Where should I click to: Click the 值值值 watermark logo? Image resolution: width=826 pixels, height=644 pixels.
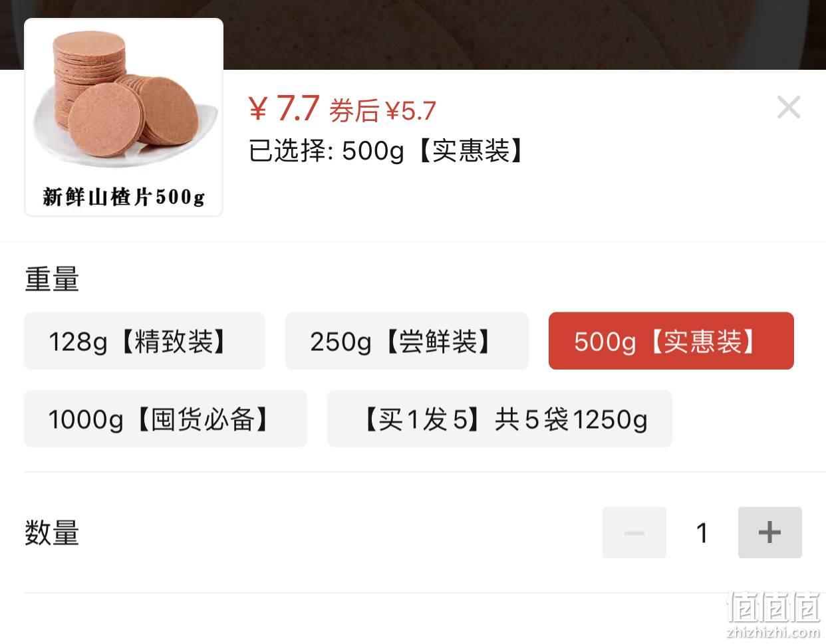(x=774, y=606)
